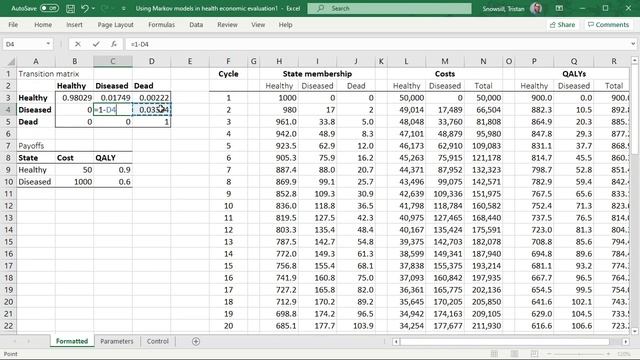Open the View ribbon tab
Image resolution: width=640 pixels, height=360 pixels.
click(258, 24)
